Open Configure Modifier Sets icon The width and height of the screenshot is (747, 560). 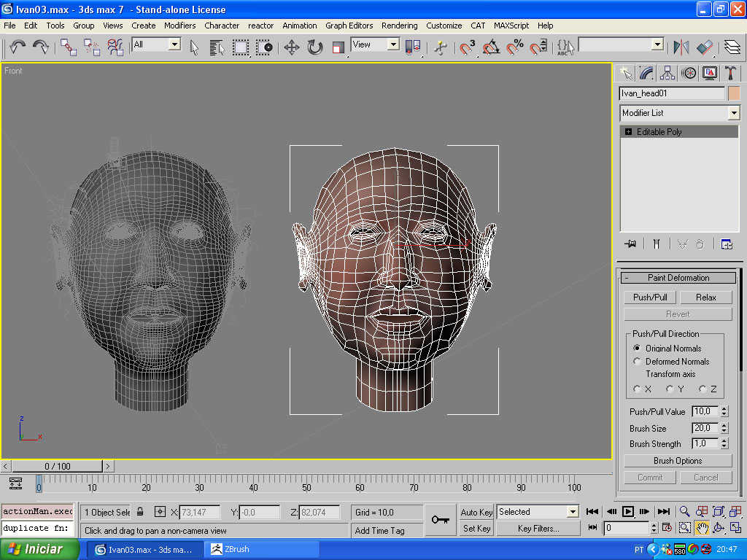727,244
